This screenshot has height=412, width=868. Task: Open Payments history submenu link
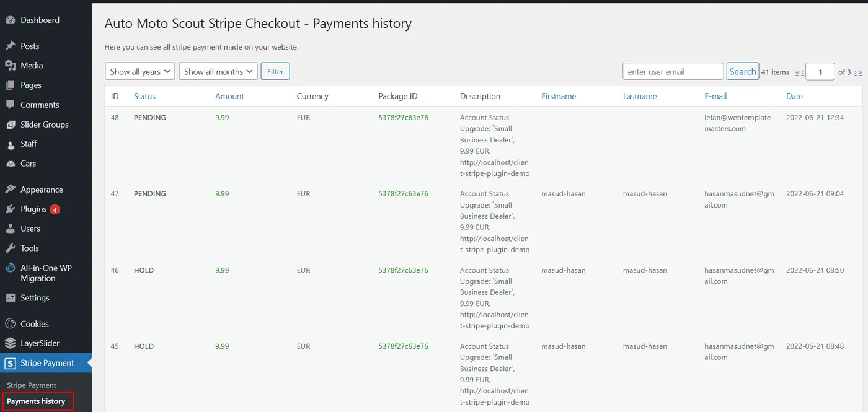(x=36, y=401)
